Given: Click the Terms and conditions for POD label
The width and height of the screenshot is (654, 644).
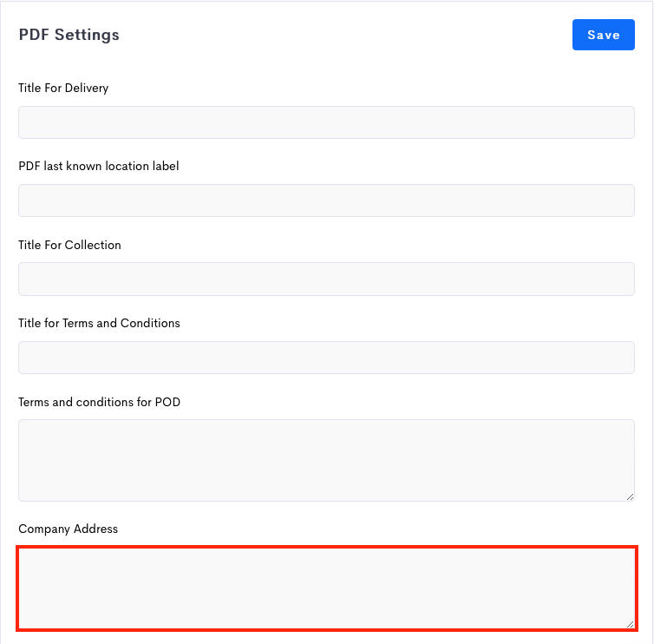Looking at the screenshot, I should tap(99, 402).
